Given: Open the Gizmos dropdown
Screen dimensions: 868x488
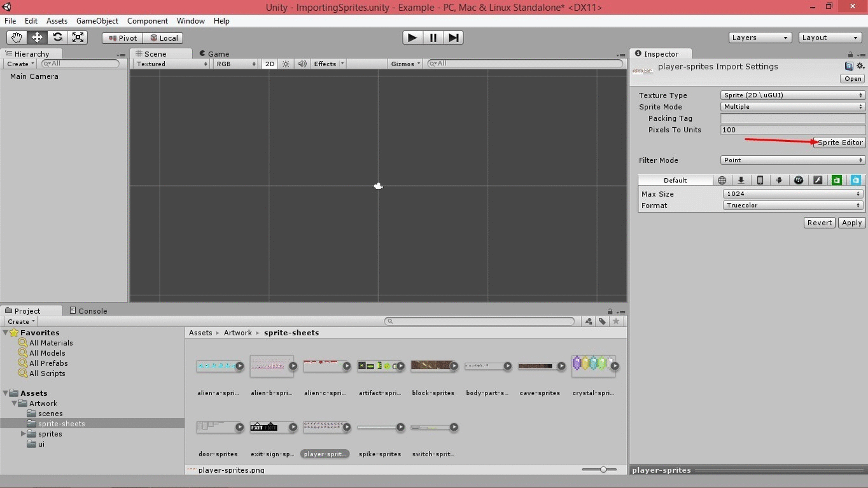Looking at the screenshot, I should point(405,64).
